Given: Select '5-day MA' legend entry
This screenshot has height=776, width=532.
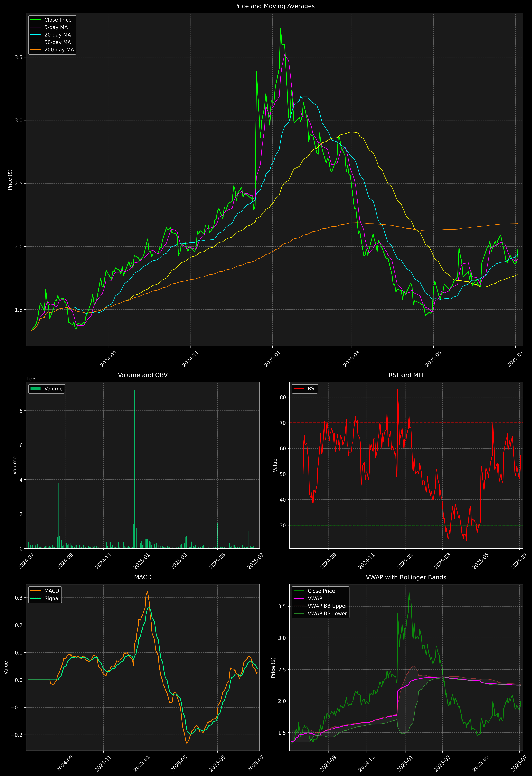Looking at the screenshot, I should click(x=56, y=27).
